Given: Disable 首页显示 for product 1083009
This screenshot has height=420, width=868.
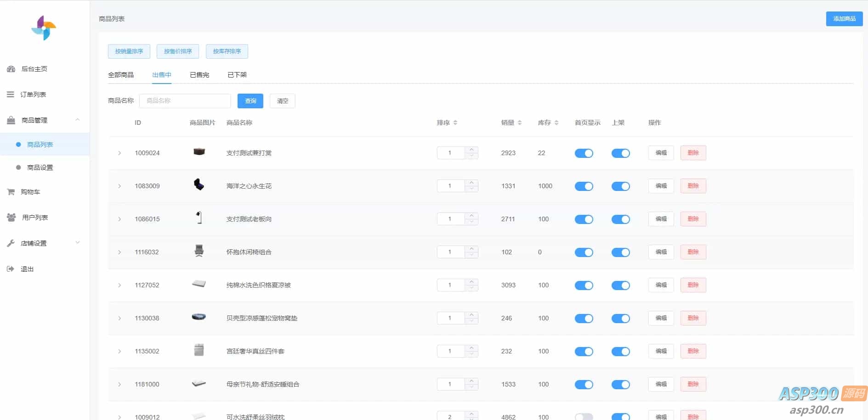Looking at the screenshot, I should point(584,186).
